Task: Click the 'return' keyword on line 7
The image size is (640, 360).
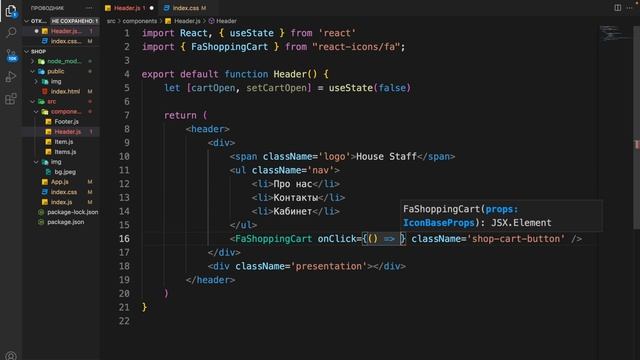Action: pos(180,116)
